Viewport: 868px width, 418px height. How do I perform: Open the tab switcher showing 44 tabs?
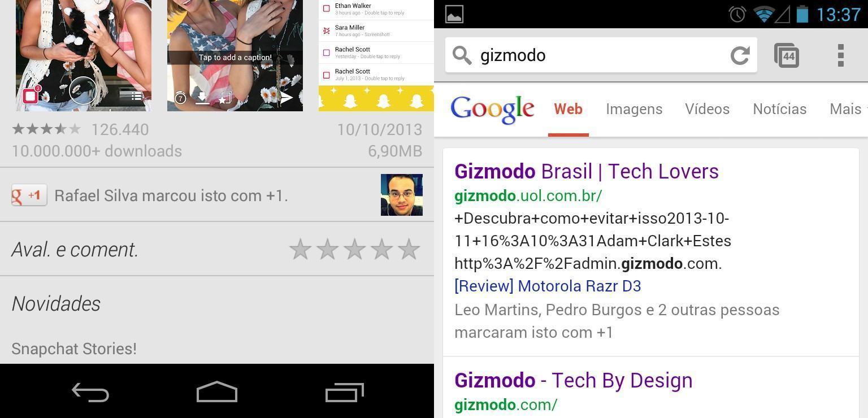click(787, 55)
